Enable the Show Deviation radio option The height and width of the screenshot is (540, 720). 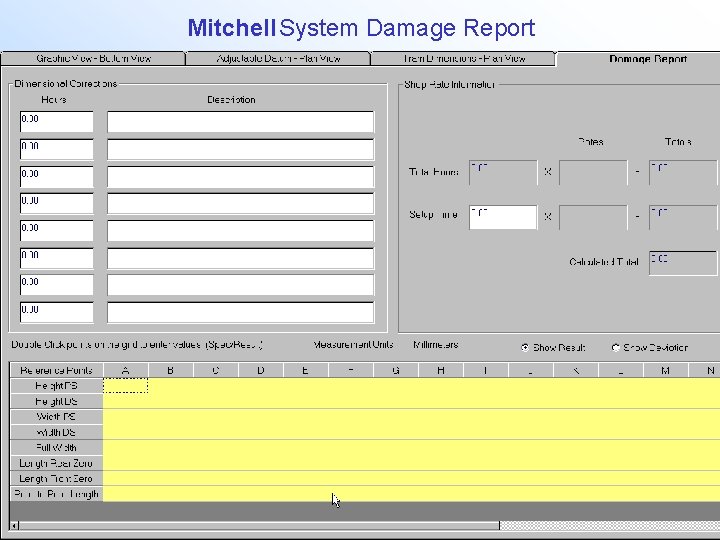[x=616, y=348]
